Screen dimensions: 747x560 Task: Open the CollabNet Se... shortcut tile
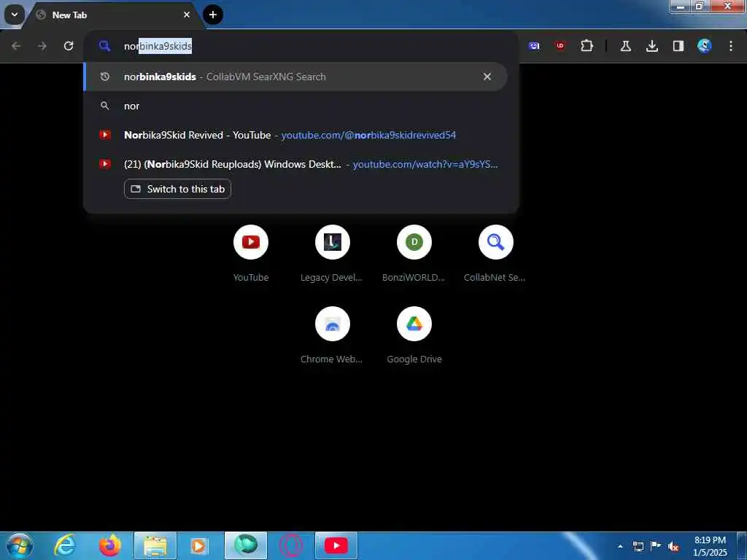point(495,254)
